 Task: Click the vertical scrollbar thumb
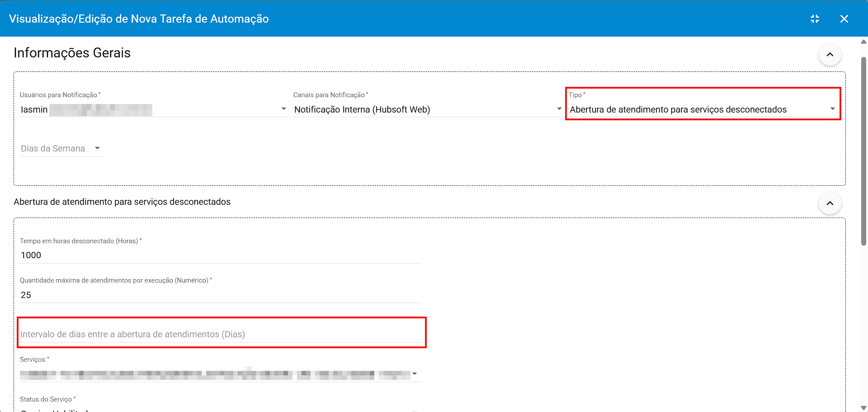coord(863,152)
